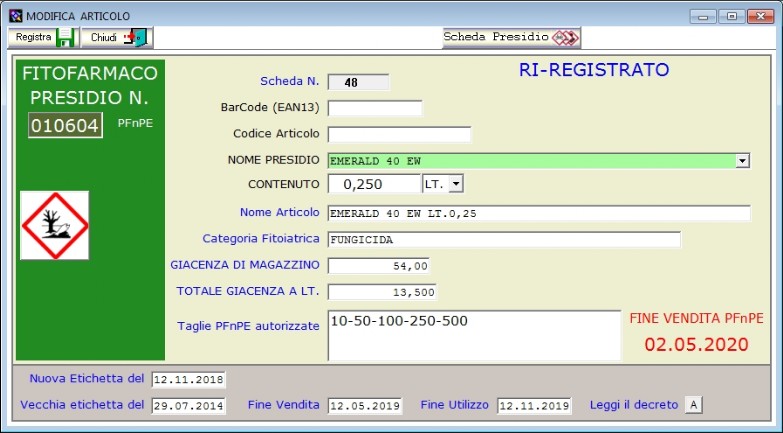Expand the NOME PRESIDIO dropdown arrow

click(x=743, y=161)
